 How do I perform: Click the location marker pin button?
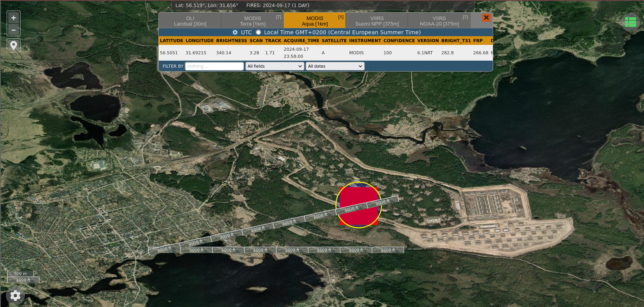pos(13,45)
